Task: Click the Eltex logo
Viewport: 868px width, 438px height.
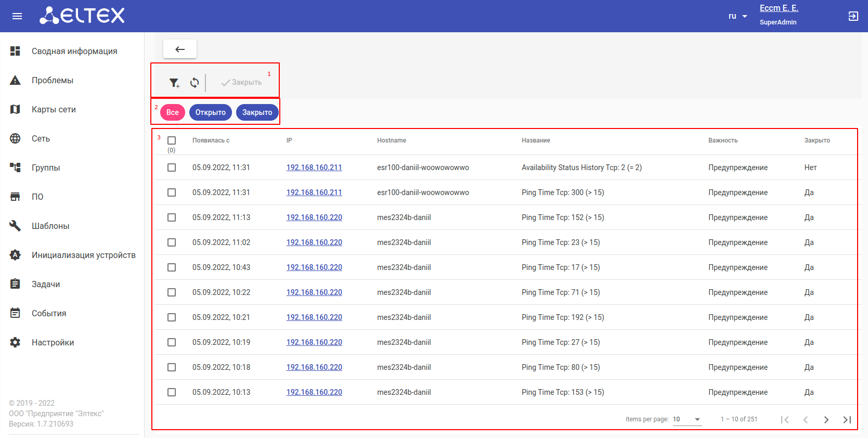Action: 82,16
